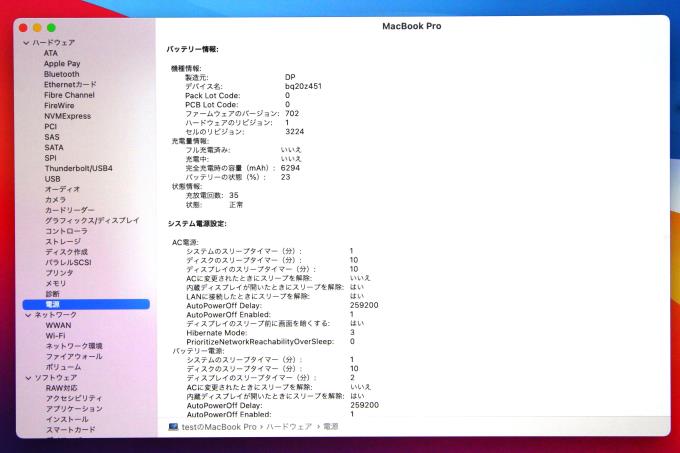The width and height of the screenshot is (680, 453).
Task: Collapse the ハードウェア section chevron
Action: [26, 43]
